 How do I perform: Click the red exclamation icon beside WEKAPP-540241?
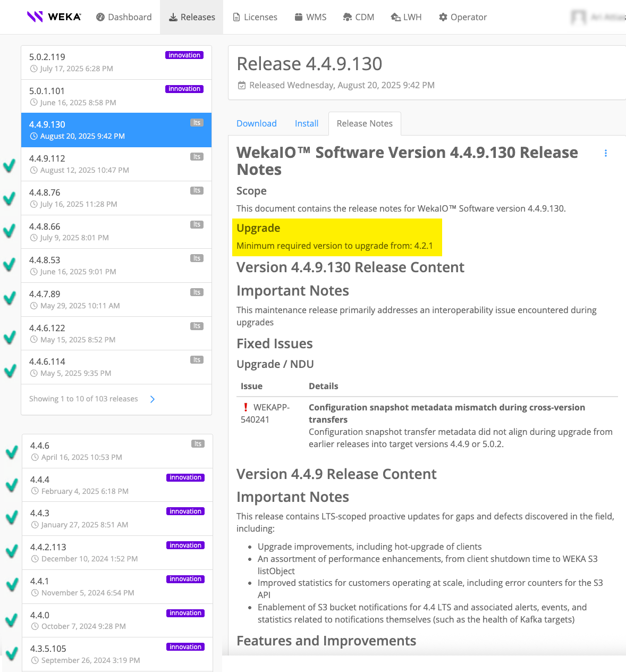pyautogui.click(x=246, y=407)
